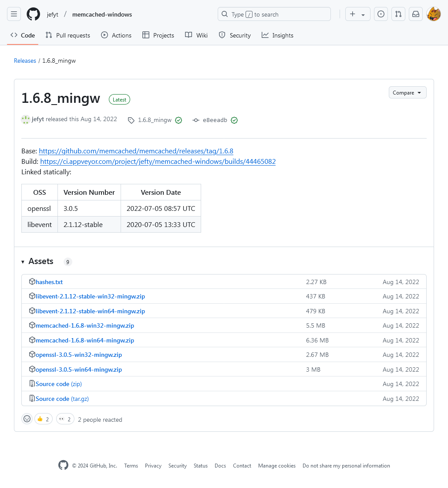The width and height of the screenshot is (448, 488).
Task: Open the pull requests header icon
Action: click(x=398, y=14)
